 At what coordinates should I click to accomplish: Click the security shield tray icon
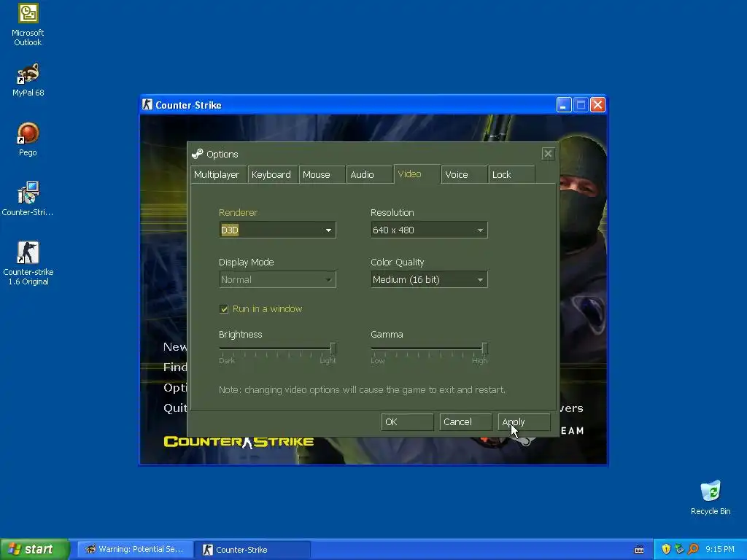666,549
